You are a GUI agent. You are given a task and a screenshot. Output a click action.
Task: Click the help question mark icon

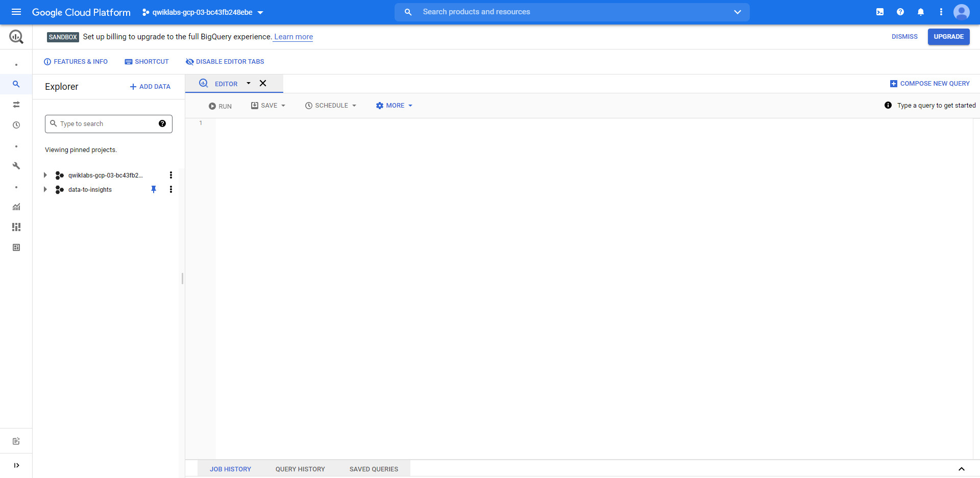coord(900,12)
